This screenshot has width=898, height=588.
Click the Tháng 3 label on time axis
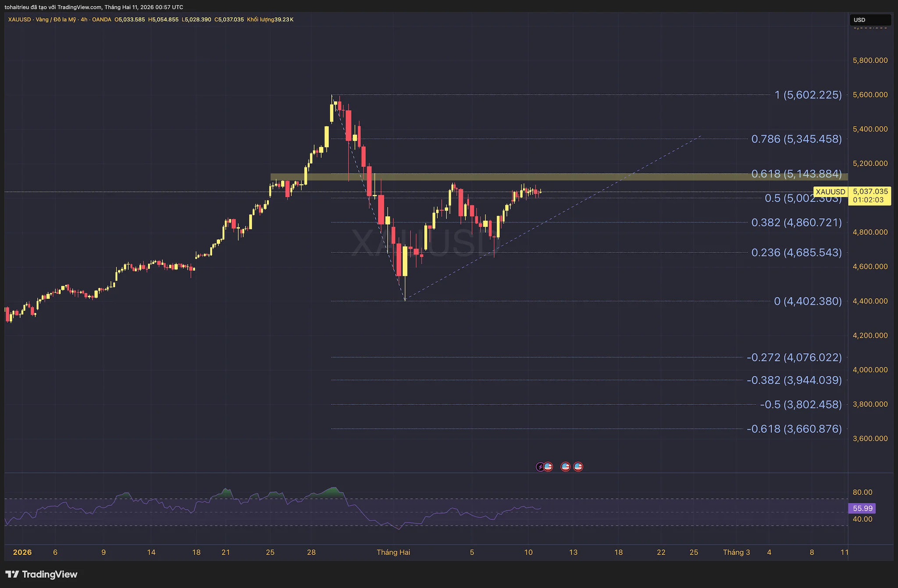point(736,552)
